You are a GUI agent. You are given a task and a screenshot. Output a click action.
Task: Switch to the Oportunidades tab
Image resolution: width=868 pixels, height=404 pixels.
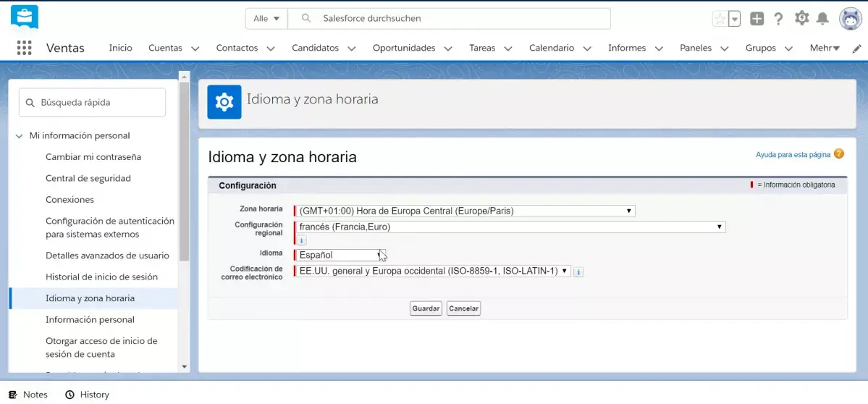[x=404, y=49]
